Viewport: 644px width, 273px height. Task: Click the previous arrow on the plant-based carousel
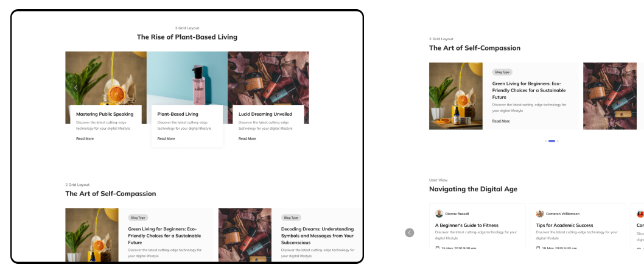pos(75,88)
